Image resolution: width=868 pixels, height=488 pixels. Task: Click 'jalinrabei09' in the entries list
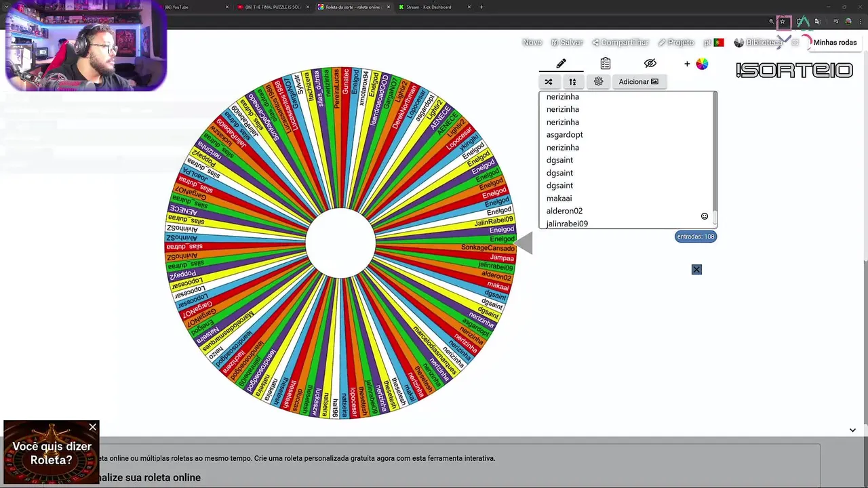pyautogui.click(x=567, y=224)
